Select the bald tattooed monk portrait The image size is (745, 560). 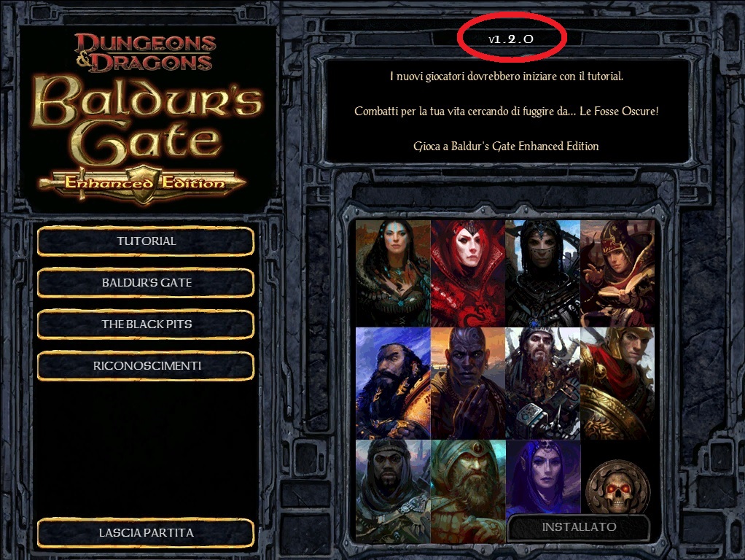(x=467, y=383)
